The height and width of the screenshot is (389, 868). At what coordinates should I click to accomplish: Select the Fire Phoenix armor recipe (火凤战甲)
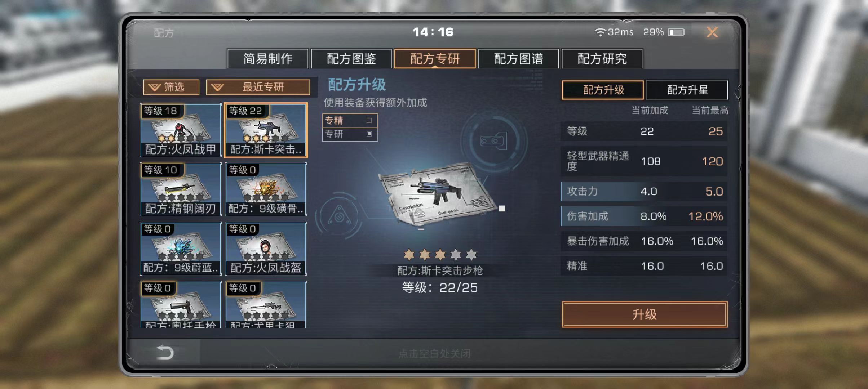pyautogui.click(x=181, y=130)
